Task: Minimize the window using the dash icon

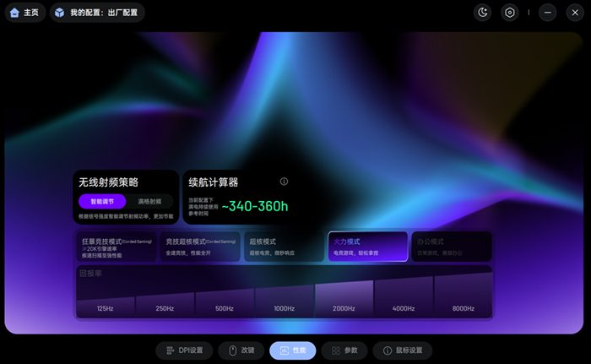Action: click(548, 13)
